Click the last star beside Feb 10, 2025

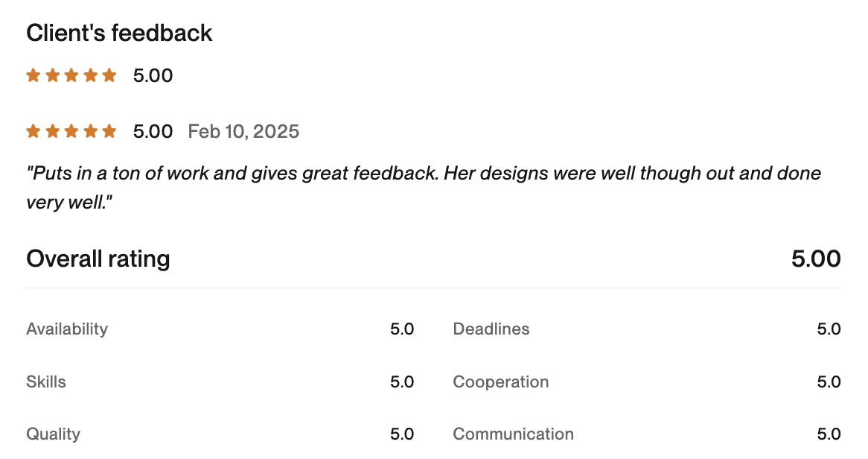coord(109,132)
